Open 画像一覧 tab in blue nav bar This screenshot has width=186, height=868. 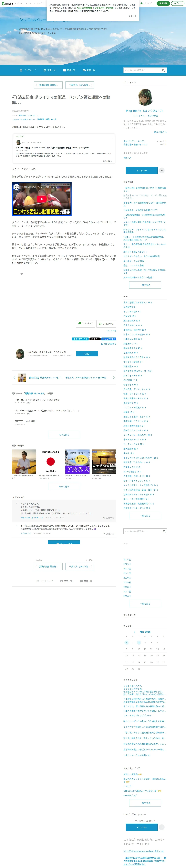coord(69,70)
